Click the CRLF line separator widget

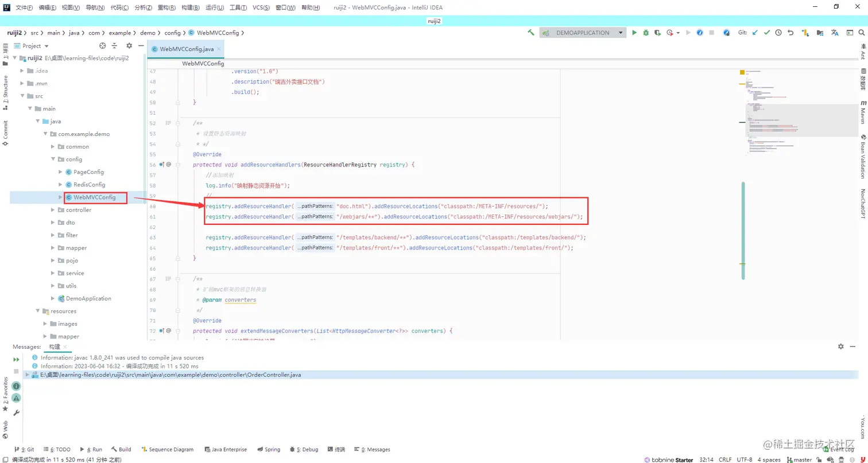[724, 460]
